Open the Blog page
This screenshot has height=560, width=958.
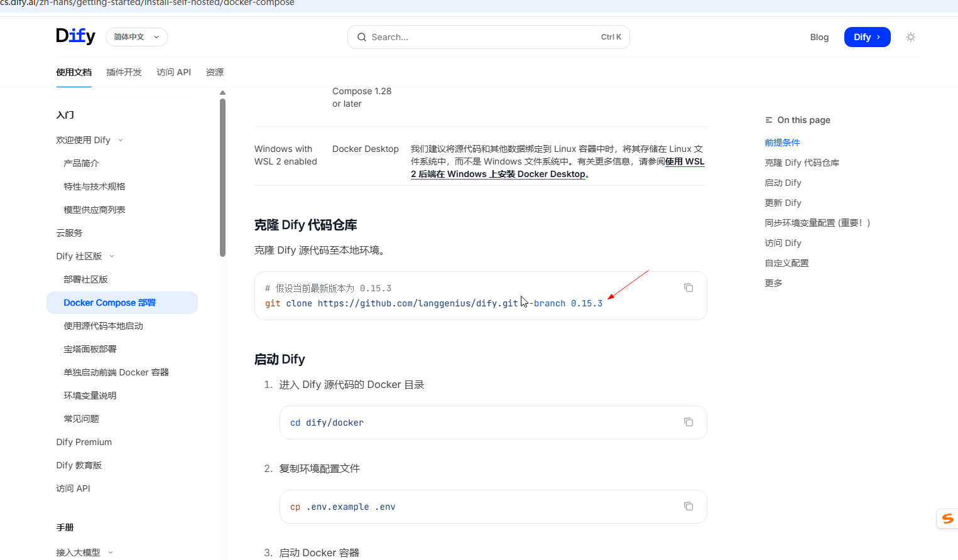[x=819, y=37]
